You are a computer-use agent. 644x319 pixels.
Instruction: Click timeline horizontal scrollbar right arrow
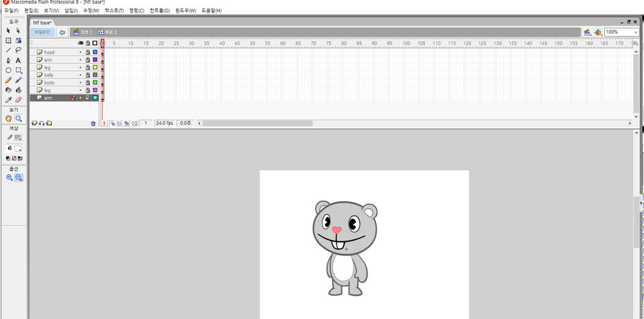click(630, 123)
